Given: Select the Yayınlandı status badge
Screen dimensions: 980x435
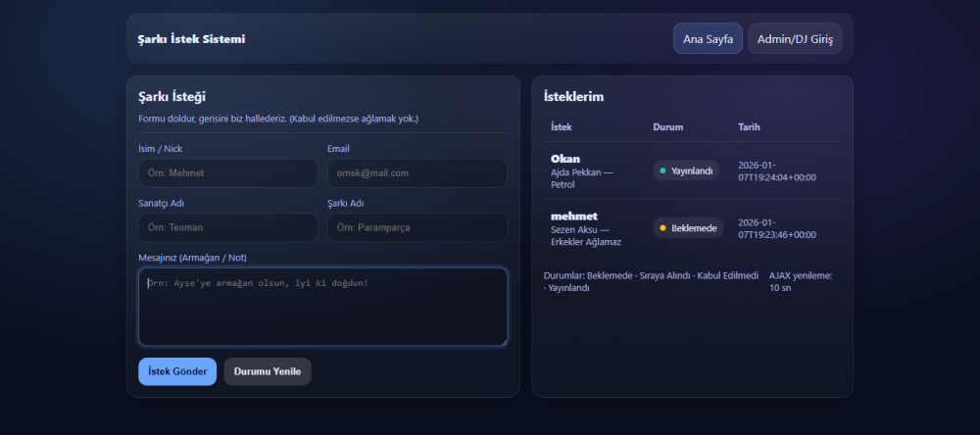Looking at the screenshot, I should [686, 170].
